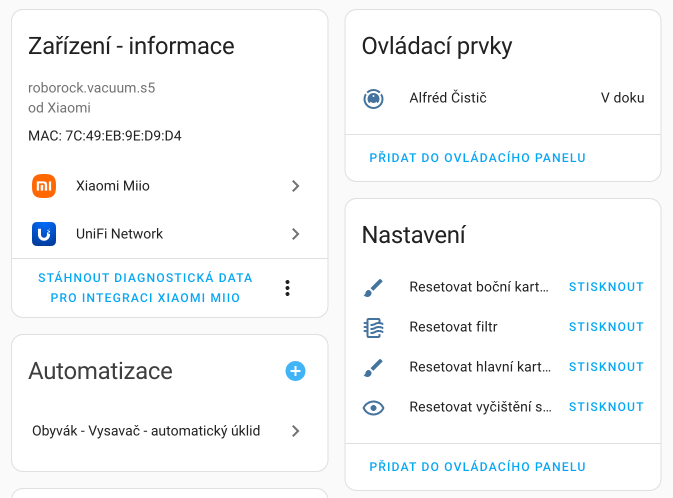Click the UniFi Network blue logo icon
The image size is (673, 498).
tap(44, 234)
